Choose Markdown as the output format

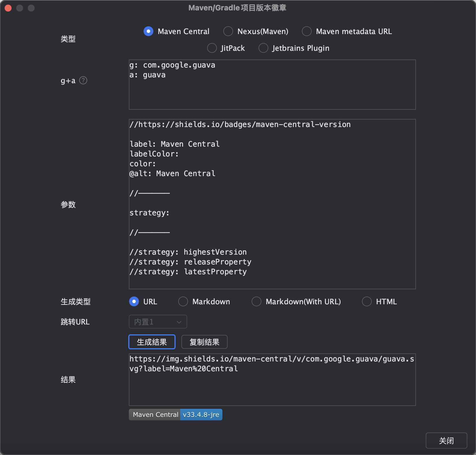pos(183,301)
